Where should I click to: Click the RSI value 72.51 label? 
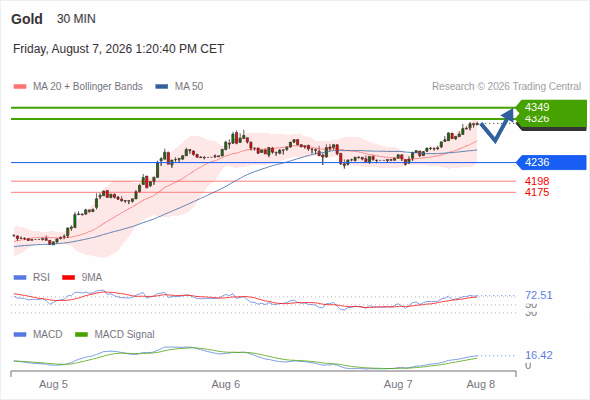(x=539, y=295)
